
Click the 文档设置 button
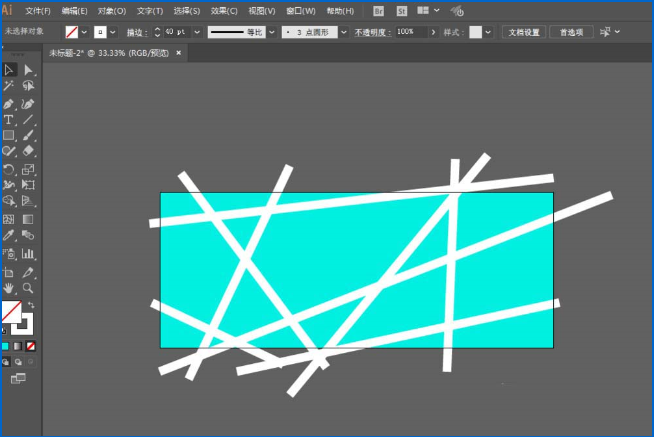pyautogui.click(x=524, y=32)
